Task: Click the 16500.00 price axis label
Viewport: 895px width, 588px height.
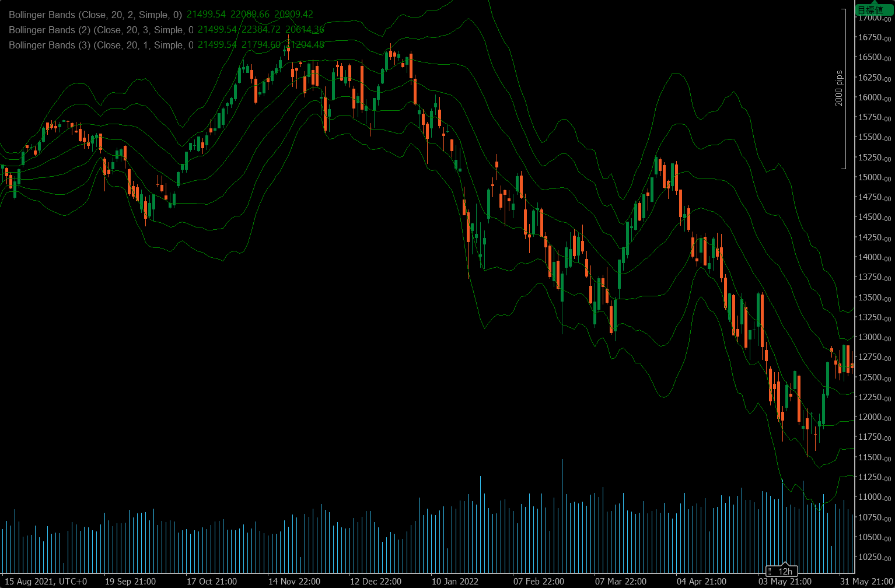Action: [874, 57]
